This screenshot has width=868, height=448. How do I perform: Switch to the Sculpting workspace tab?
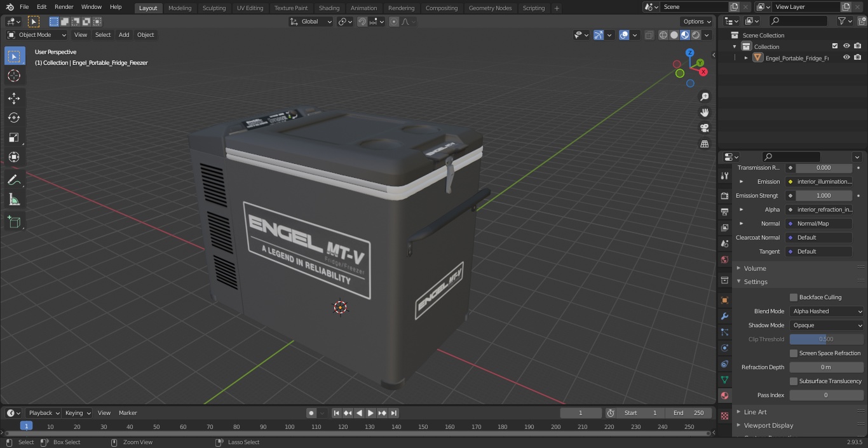(x=214, y=8)
